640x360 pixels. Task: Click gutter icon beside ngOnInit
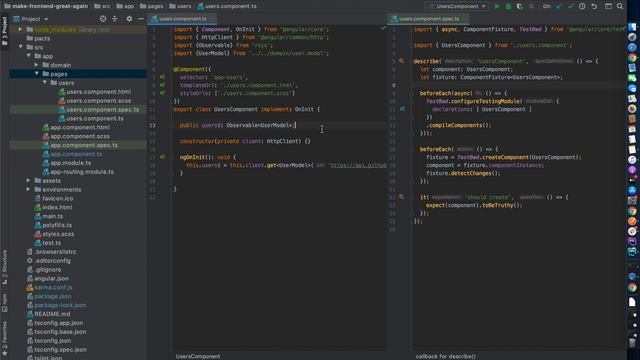(x=162, y=157)
